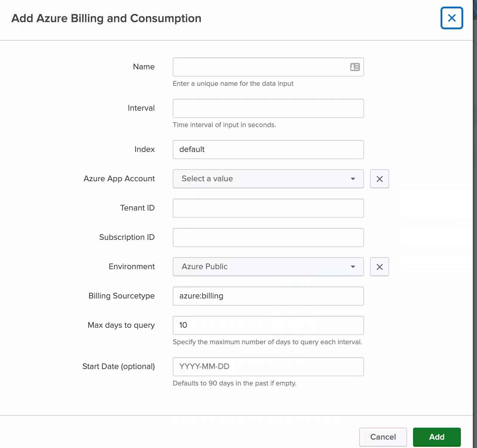Screen dimensions: 477x448
Task: Click into the Interval input box
Action: pos(268,108)
